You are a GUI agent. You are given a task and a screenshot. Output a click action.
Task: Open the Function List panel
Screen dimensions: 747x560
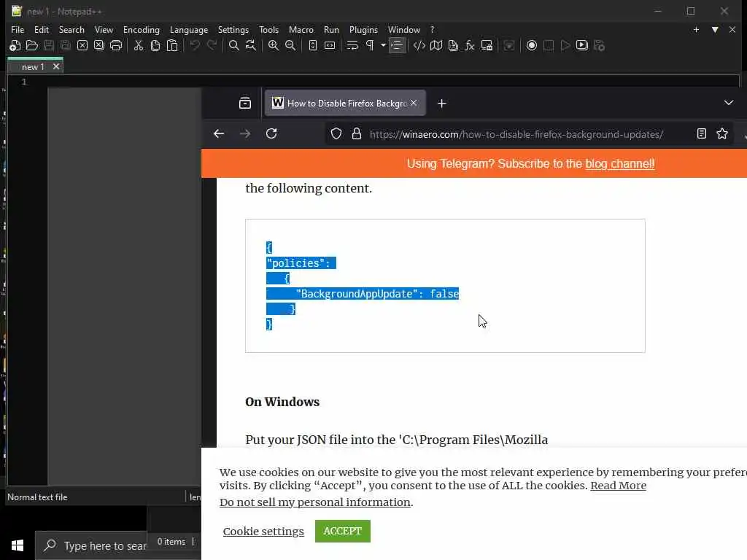click(x=470, y=46)
